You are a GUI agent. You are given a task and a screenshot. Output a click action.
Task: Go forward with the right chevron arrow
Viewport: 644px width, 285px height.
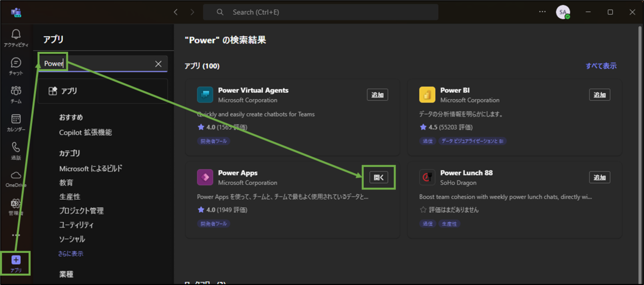(x=193, y=12)
